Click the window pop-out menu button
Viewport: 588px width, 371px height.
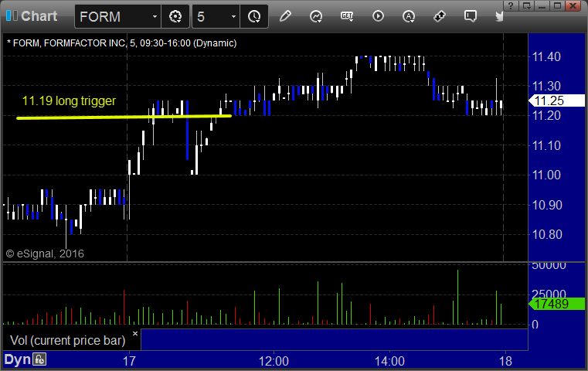click(526, 6)
